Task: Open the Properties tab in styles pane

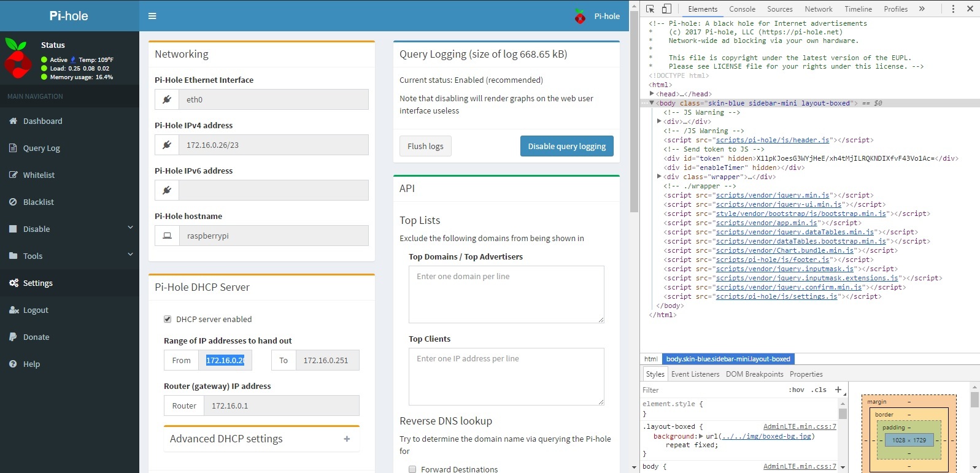Action: [806, 374]
